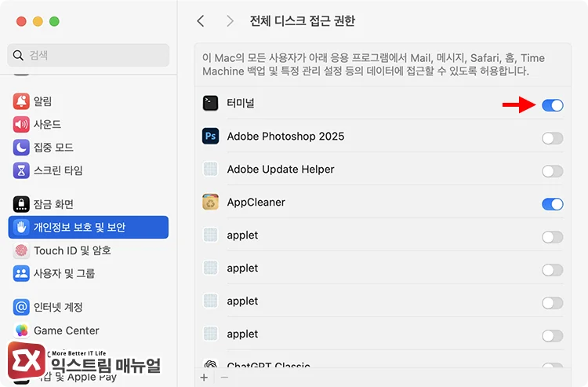Click the hand icon of 개인정보 보호 및 보안
Image resolution: width=588 pixels, height=387 pixels.
21,227
